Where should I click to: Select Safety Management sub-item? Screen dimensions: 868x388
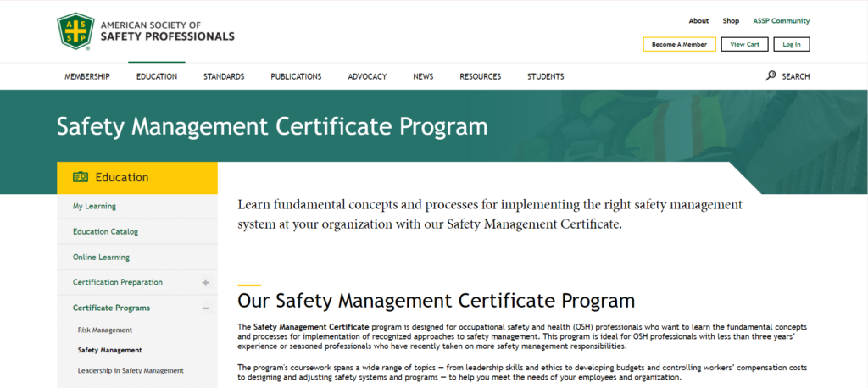coord(109,351)
